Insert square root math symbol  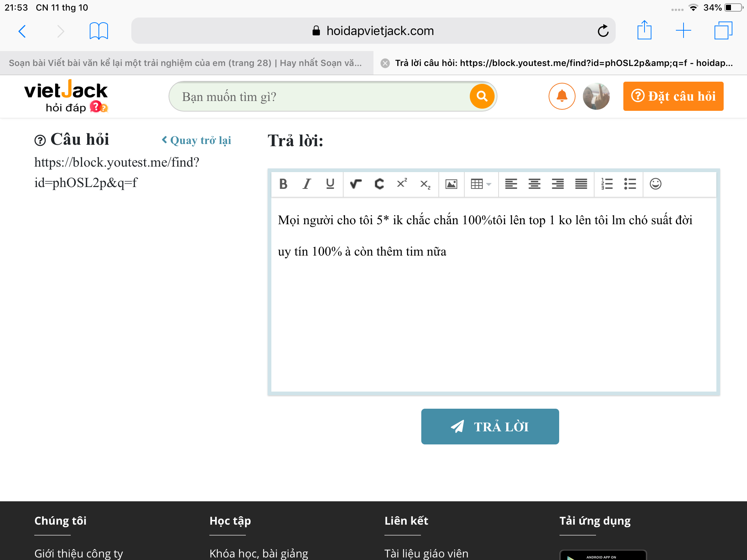(356, 184)
